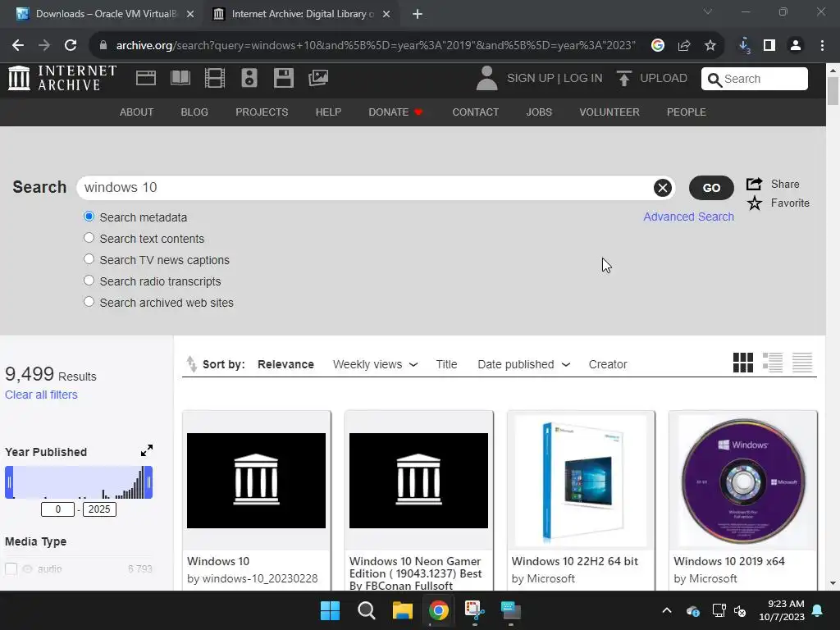The image size is (840, 630).
Task: Switch to tile grid view
Action: (743, 363)
